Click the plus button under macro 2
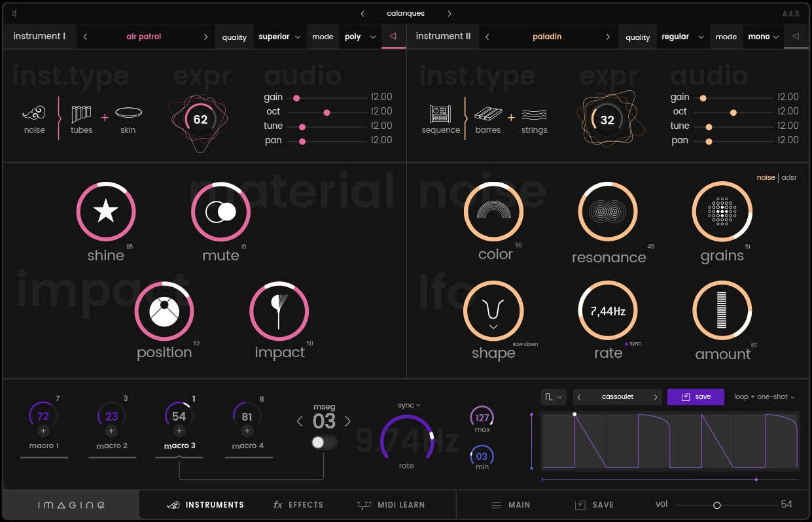 [111, 430]
